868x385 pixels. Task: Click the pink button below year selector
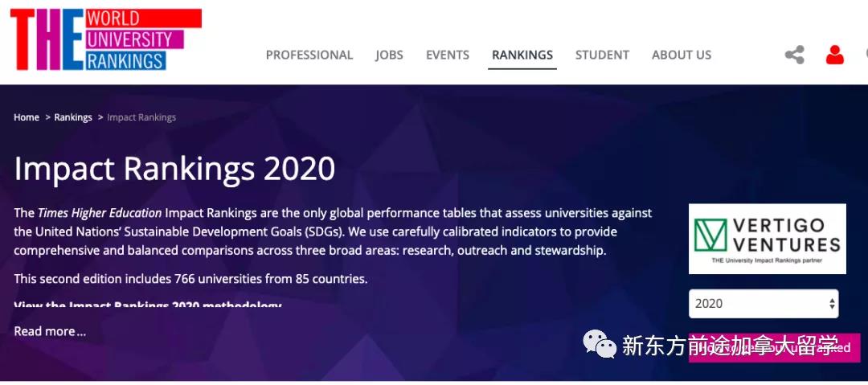(774, 347)
